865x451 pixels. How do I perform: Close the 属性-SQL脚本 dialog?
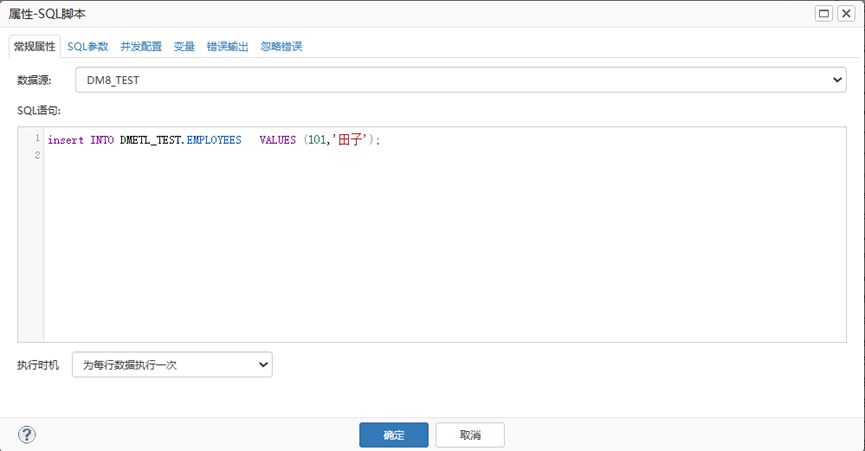coord(846,13)
